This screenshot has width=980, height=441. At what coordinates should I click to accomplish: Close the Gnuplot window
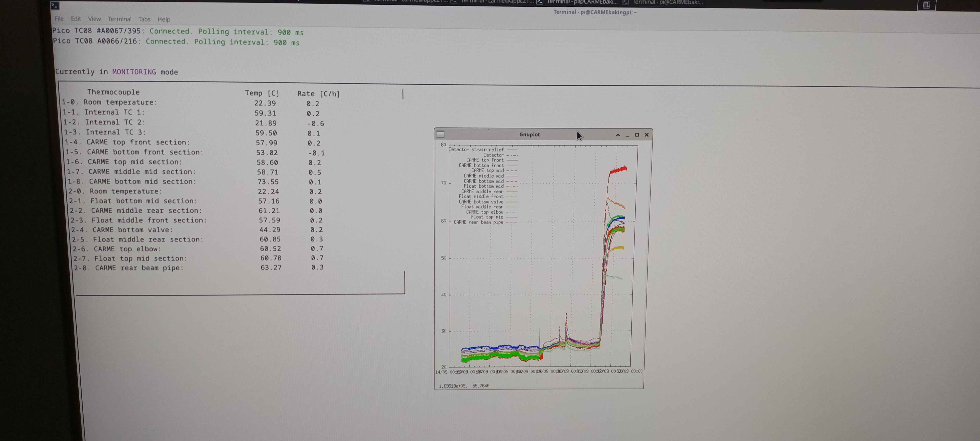(646, 135)
